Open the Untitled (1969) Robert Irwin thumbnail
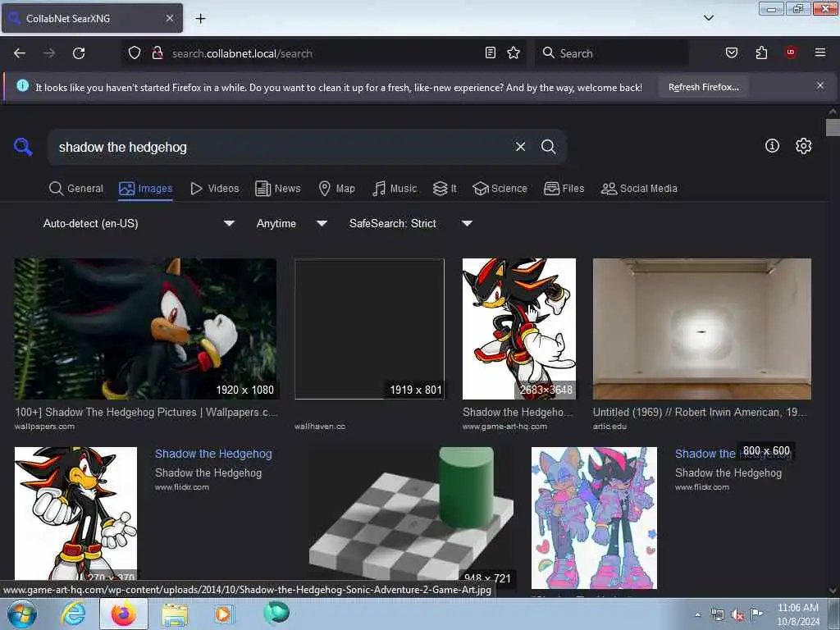Image resolution: width=840 pixels, height=630 pixels. tap(702, 329)
